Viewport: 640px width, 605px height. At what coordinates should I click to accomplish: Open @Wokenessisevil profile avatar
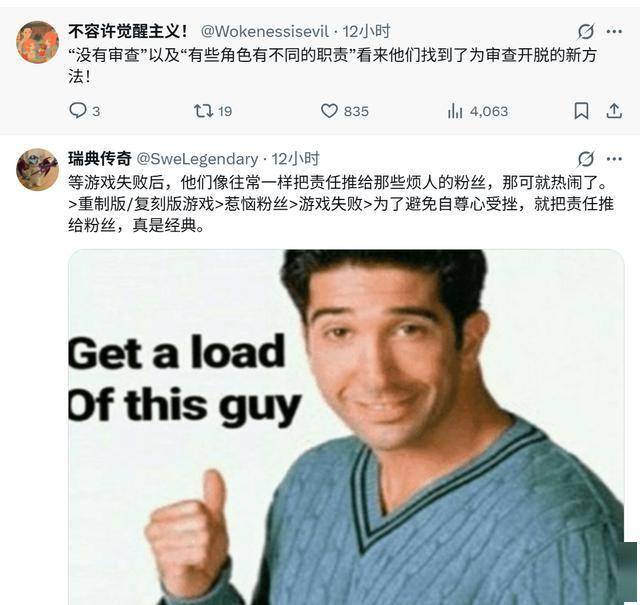[37, 42]
